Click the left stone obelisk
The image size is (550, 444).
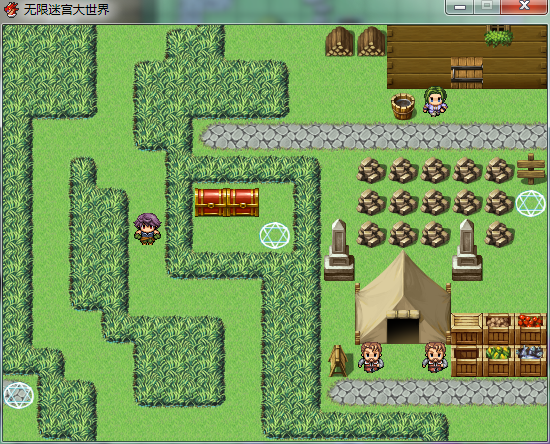[x=339, y=250]
